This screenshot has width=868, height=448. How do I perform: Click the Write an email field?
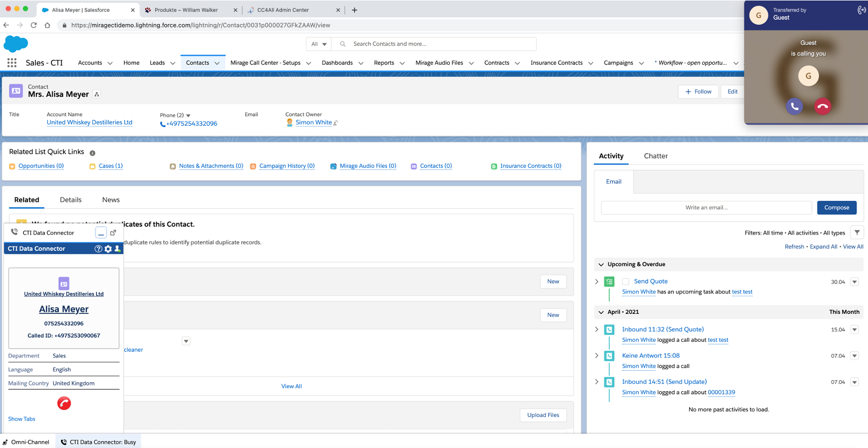(706, 208)
